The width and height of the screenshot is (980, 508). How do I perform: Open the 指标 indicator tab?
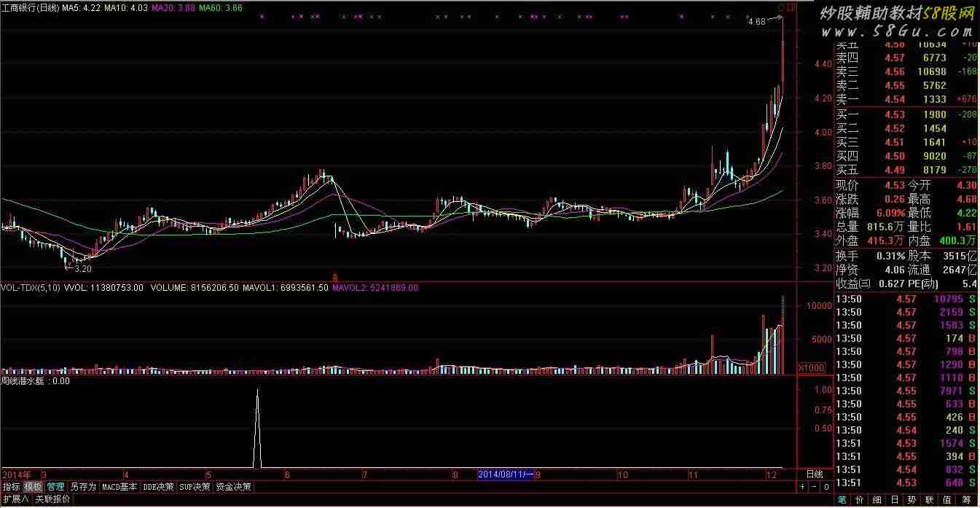pyautogui.click(x=11, y=487)
